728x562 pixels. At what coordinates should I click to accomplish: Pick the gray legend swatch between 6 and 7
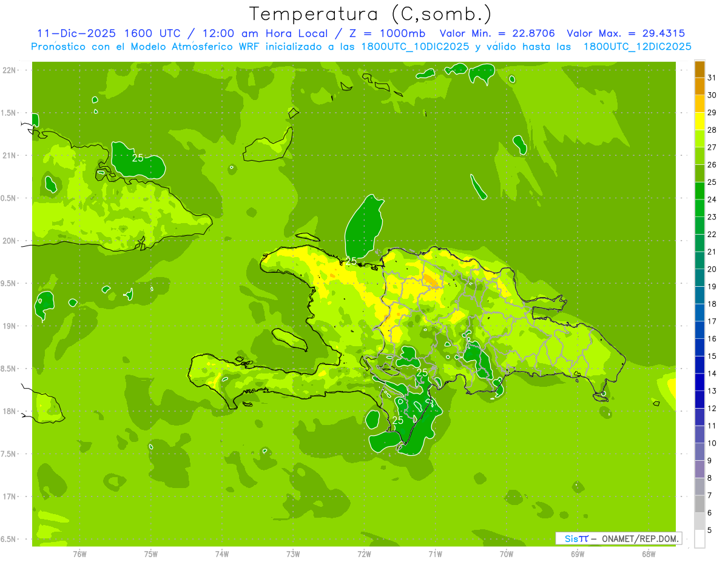pos(699,504)
